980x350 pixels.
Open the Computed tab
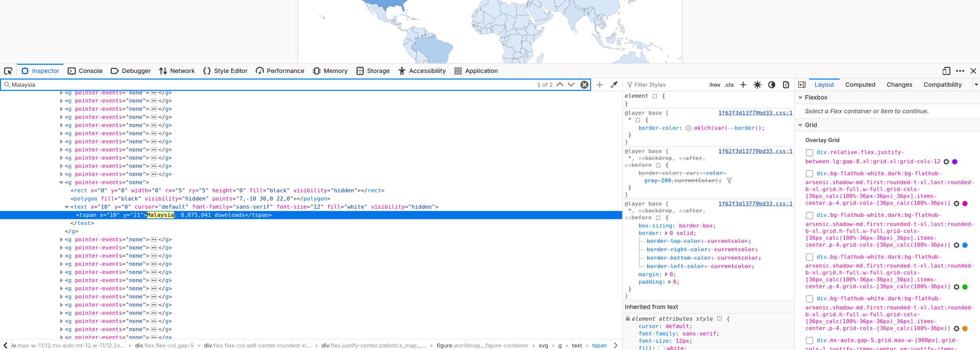point(860,85)
